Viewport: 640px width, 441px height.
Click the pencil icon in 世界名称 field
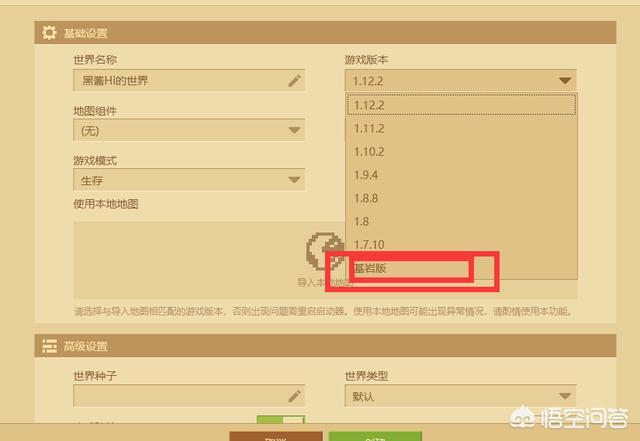point(294,80)
